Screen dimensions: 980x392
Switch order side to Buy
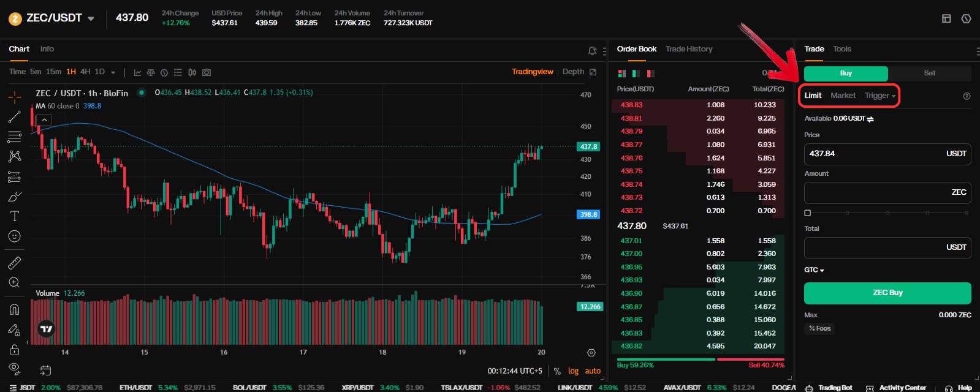[846, 73]
